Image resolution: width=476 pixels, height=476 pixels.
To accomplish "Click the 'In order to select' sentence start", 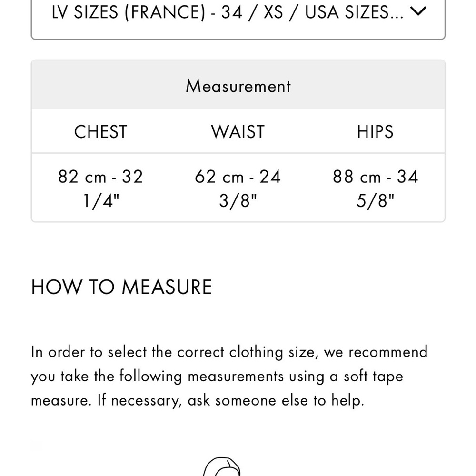I will click(89, 352).
